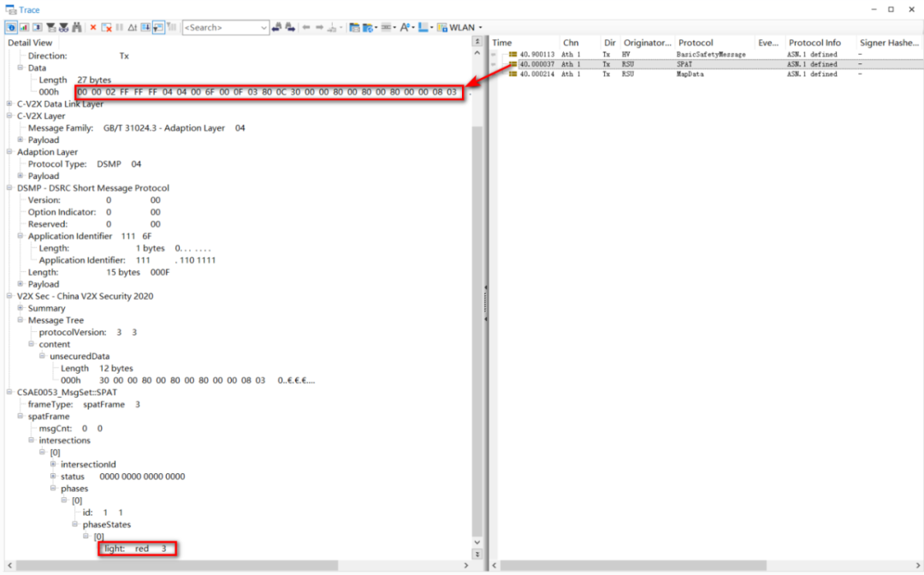Collapse the phaseStates node

74,525
